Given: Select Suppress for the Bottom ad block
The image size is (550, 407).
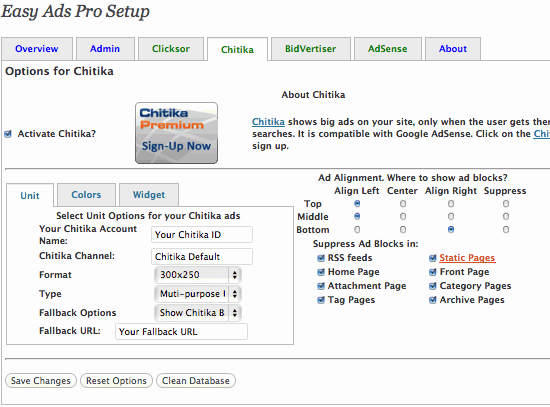Looking at the screenshot, I should [x=506, y=230].
